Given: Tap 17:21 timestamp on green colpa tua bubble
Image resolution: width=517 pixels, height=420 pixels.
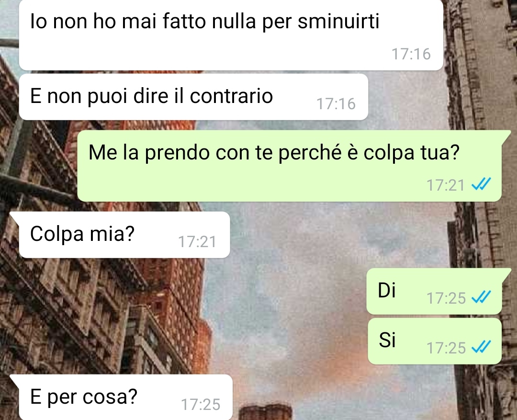Looking at the screenshot, I should [x=446, y=185].
